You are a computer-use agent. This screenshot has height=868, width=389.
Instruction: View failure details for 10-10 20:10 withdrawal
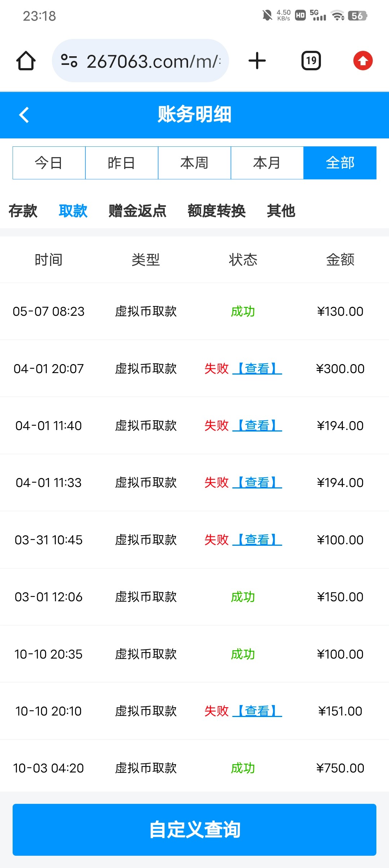[257, 711]
